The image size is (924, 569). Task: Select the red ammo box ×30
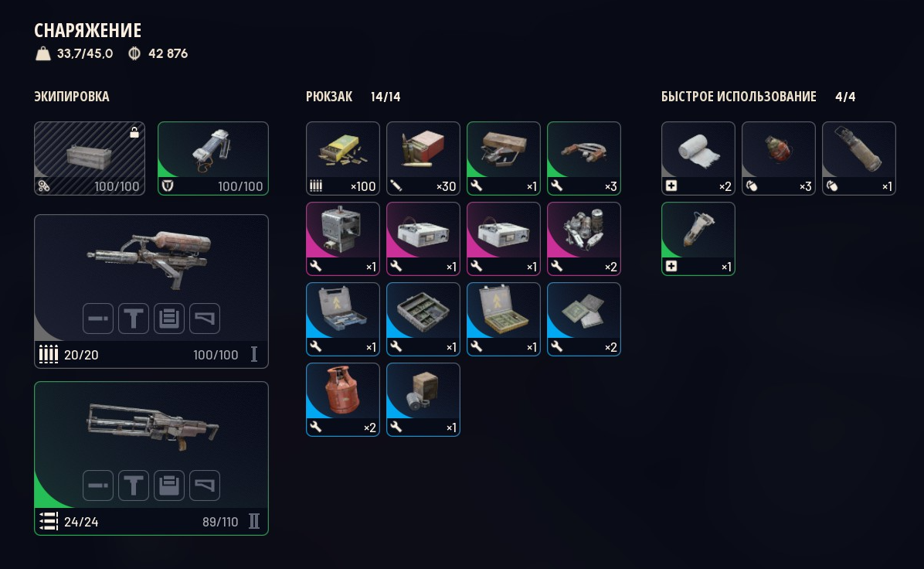[423, 158]
